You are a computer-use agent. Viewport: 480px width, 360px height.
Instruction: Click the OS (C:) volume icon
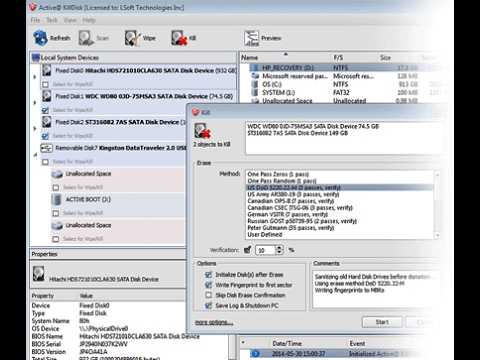tap(255, 84)
